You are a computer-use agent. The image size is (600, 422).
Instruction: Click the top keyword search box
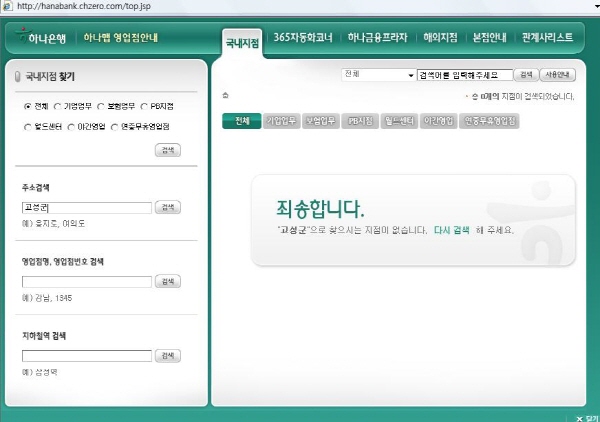464,75
